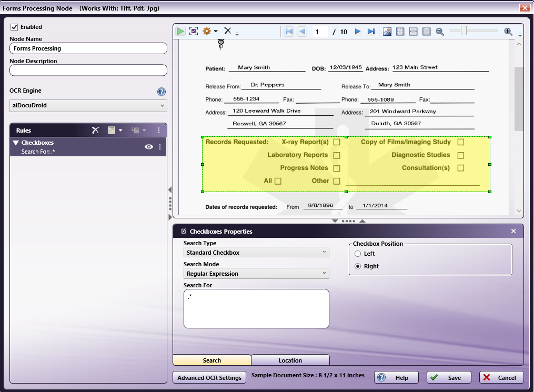
Task: Select the Search tab
Action: pos(212,360)
